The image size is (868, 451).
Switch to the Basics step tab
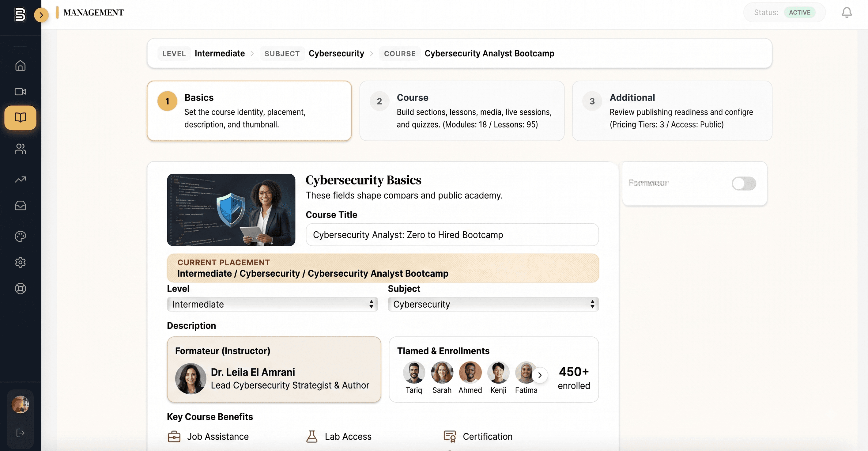tap(249, 111)
